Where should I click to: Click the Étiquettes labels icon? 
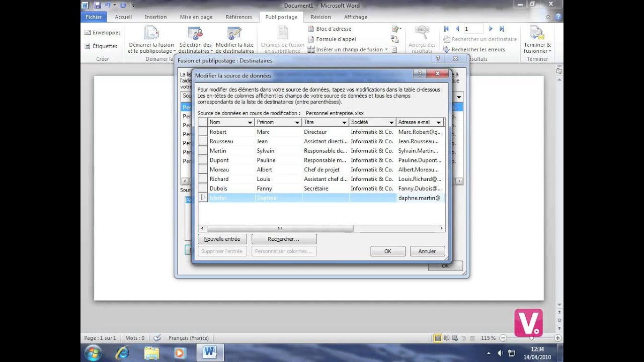(x=88, y=46)
